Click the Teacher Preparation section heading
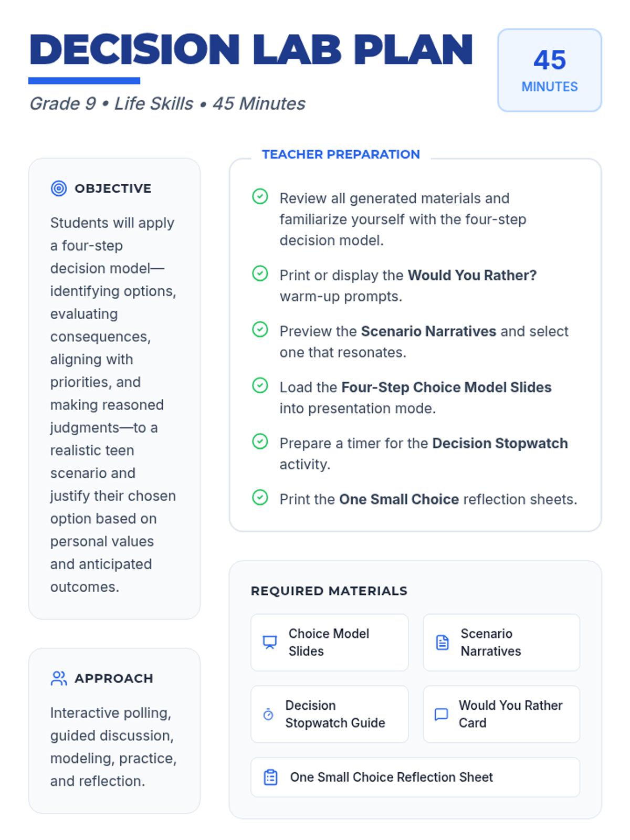This screenshot has width=630, height=840. pos(341,154)
